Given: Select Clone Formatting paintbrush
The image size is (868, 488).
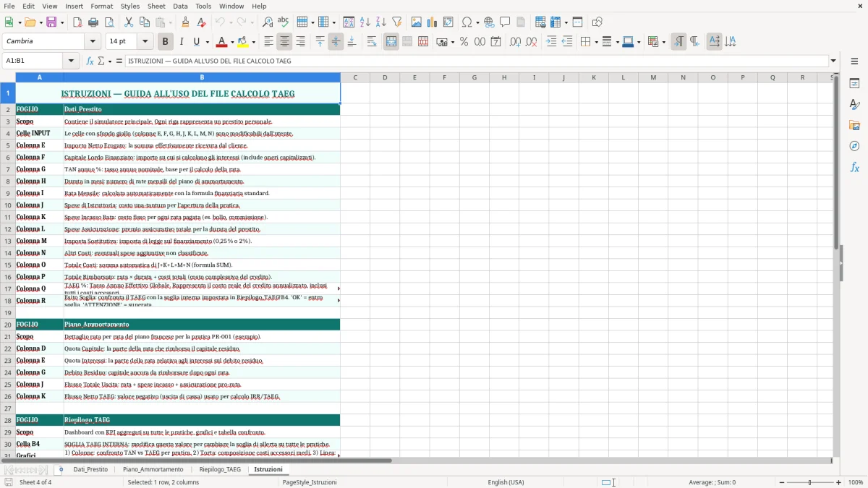Looking at the screenshot, I should point(185,22).
